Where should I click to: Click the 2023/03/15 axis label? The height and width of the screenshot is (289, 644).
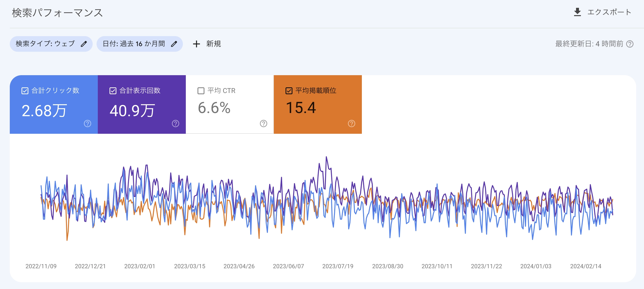[x=189, y=266]
